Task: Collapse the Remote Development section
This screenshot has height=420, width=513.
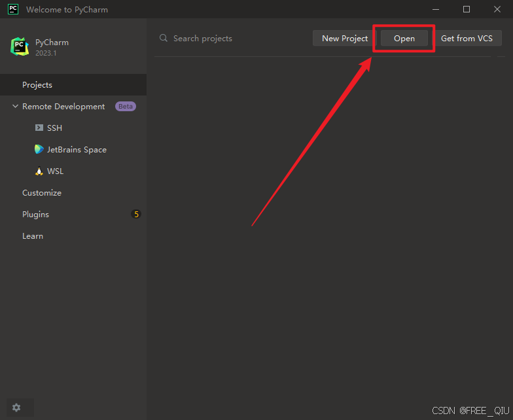Action: (15, 106)
